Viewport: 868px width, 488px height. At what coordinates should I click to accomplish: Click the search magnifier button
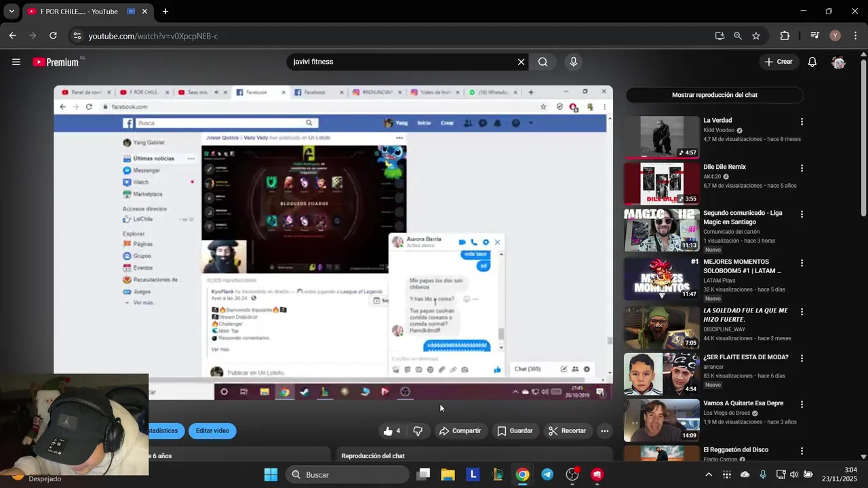point(542,62)
